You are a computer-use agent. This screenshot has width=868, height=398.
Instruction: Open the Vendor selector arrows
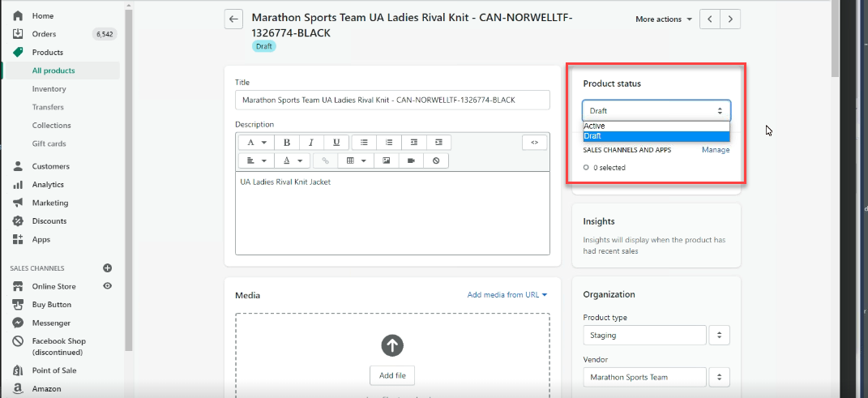tap(720, 377)
